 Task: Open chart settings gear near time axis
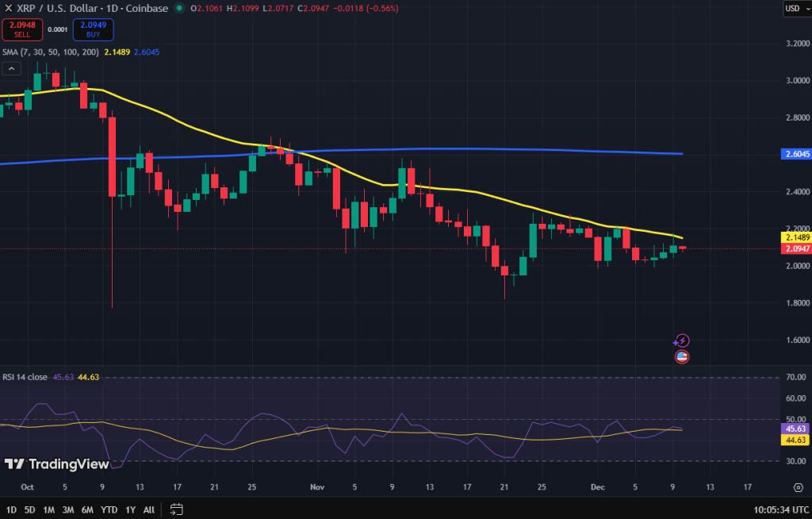tap(798, 487)
